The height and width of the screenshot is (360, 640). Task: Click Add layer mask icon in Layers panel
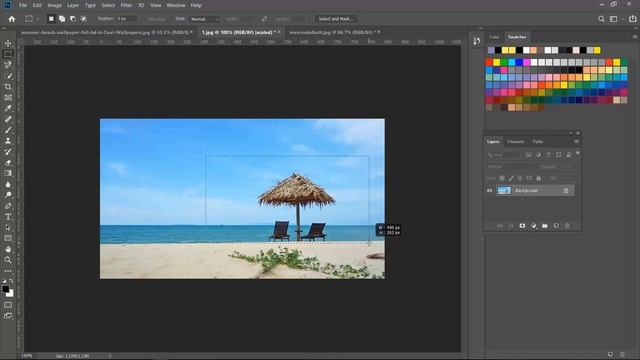pos(522,226)
